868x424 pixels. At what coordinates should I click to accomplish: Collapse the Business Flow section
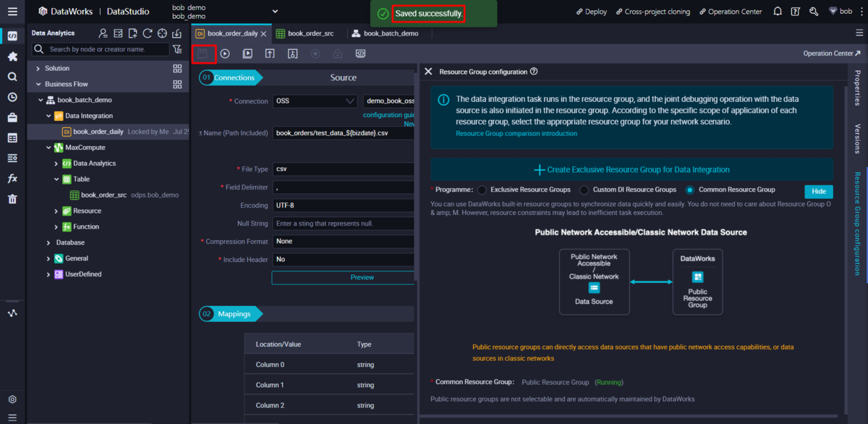[38, 84]
